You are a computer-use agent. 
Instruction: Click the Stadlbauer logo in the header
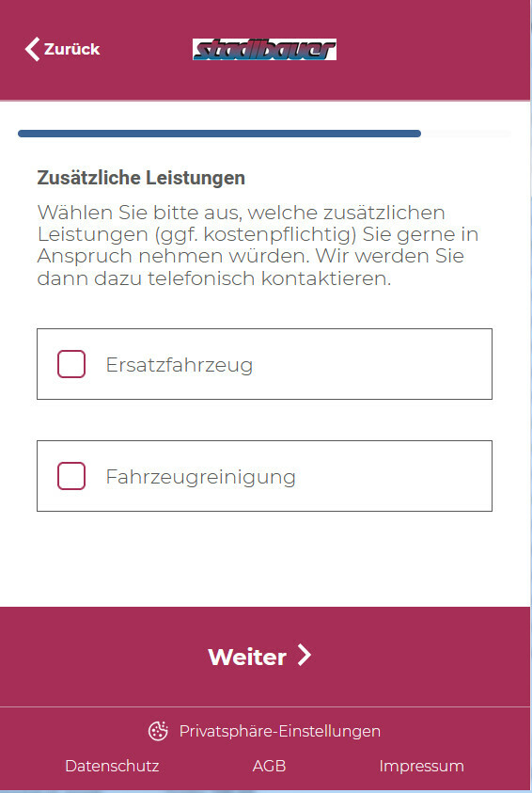coord(264,50)
